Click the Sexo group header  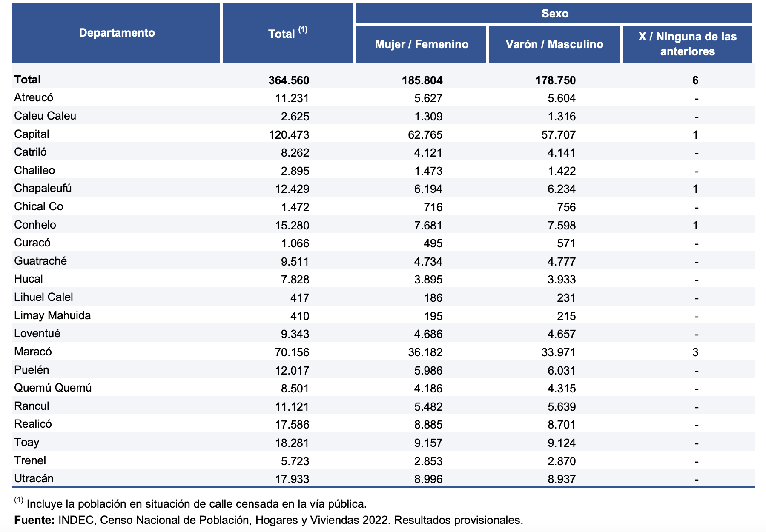point(554,14)
